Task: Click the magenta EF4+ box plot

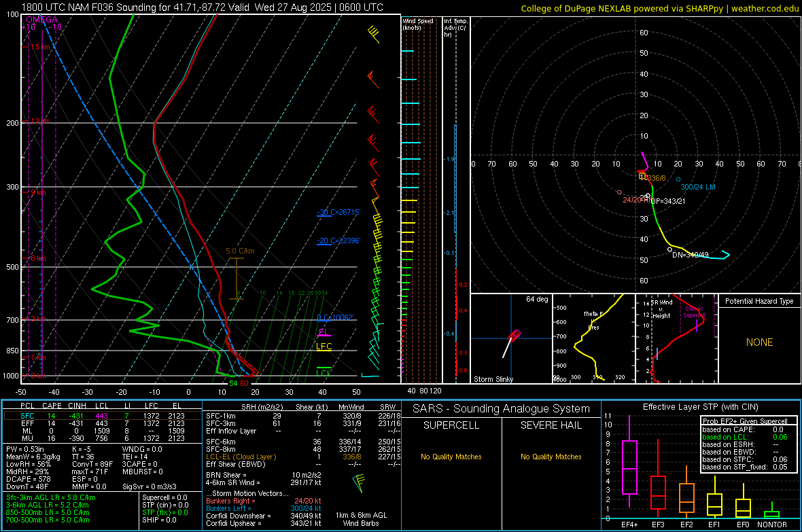Action: [629, 461]
